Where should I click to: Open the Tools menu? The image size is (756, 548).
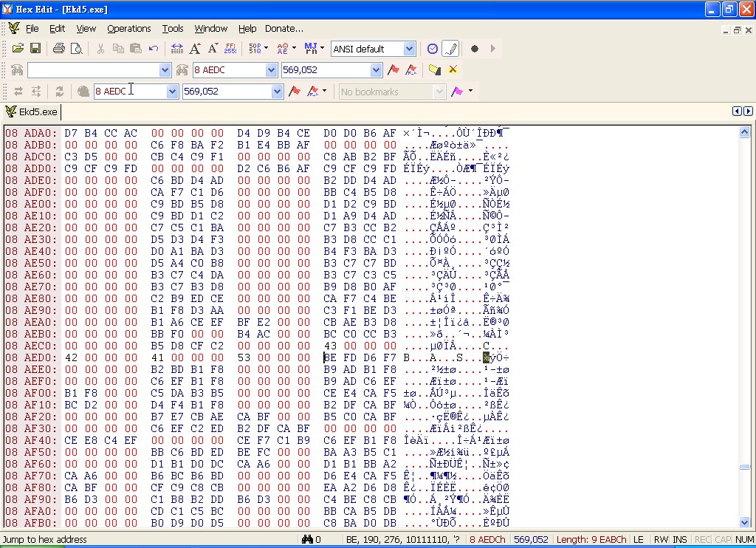point(173,29)
